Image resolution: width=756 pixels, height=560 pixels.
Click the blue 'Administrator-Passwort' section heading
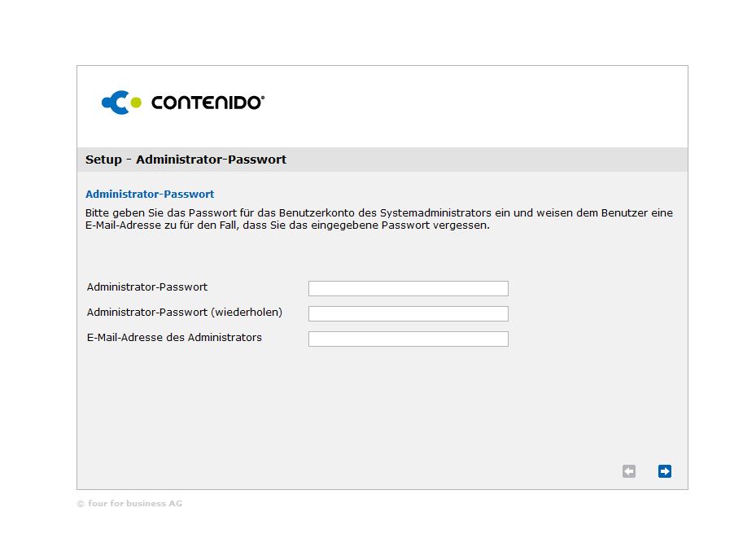coord(150,194)
